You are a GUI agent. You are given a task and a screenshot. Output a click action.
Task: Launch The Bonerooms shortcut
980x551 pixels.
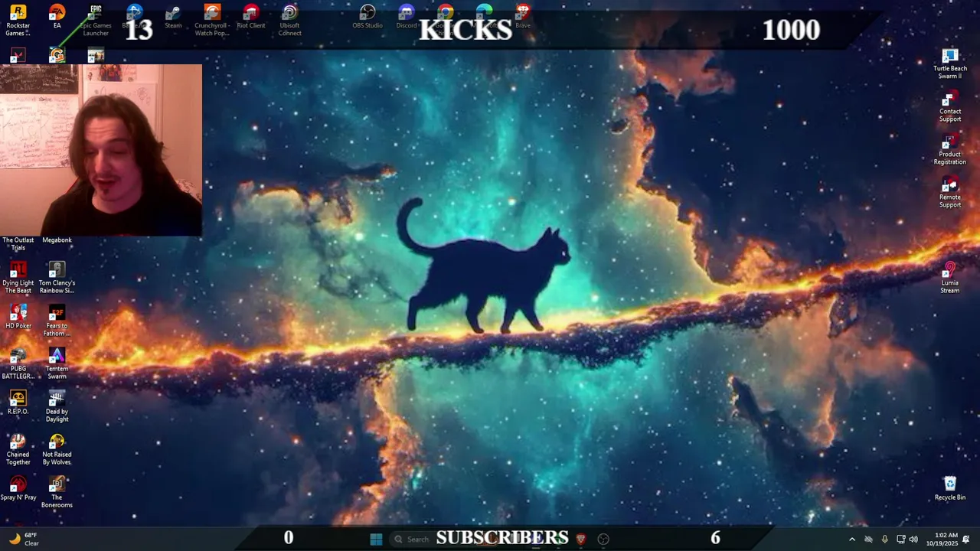pyautogui.click(x=57, y=492)
